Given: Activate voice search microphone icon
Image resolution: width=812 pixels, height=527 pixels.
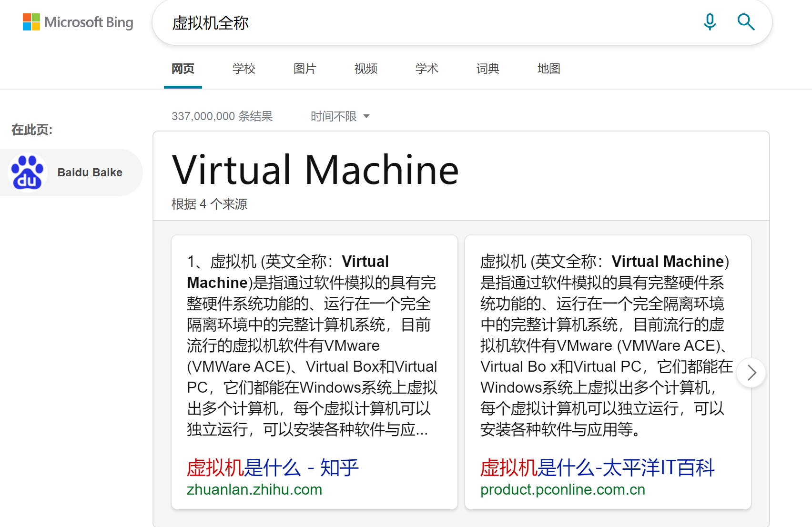Looking at the screenshot, I should click(x=710, y=22).
